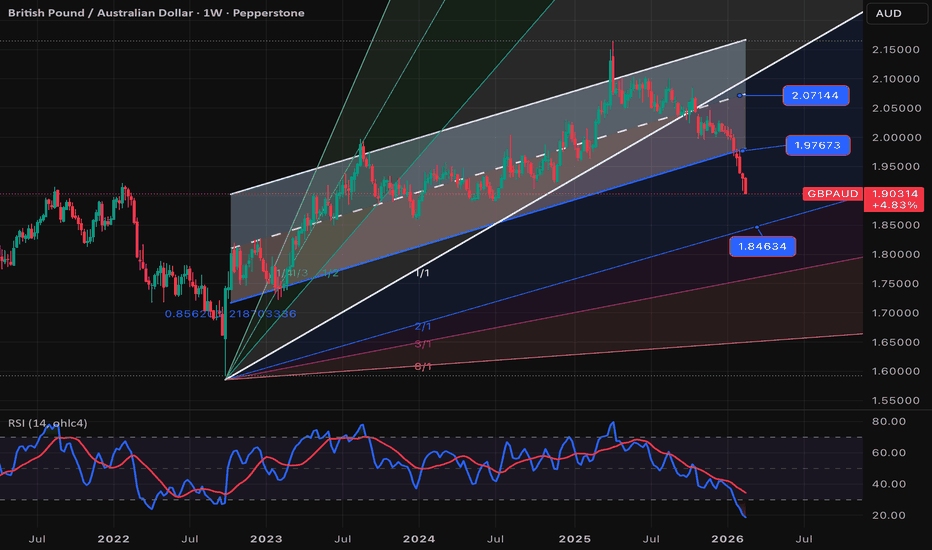Viewport: 932px width, 550px height.
Task: Click 2022 on the time axis
Action: click(x=113, y=539)
